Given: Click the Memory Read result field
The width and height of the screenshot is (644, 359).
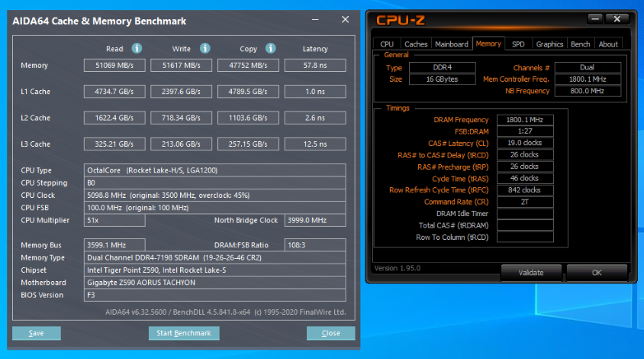Looking at the screenshot, I should click(114, 66).
